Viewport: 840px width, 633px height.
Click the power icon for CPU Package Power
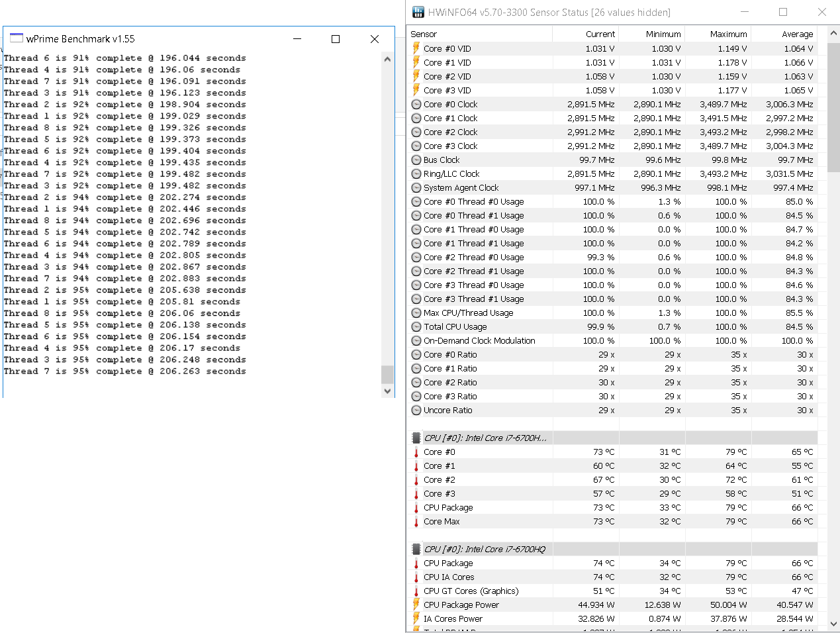(416, 605)
